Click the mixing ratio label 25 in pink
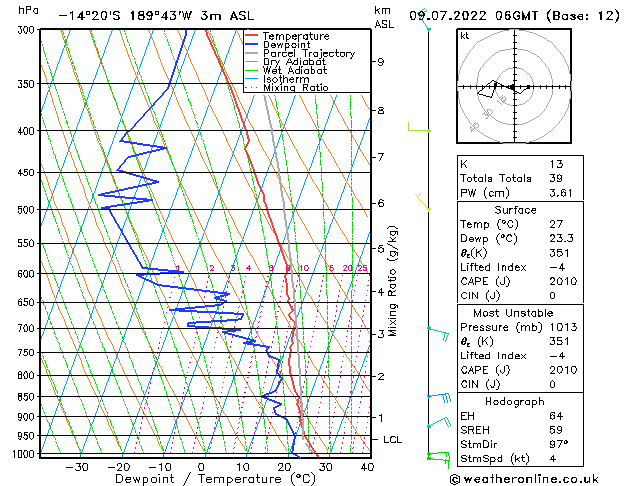Viewport: 629px width, 486px height. click(362, 268)
